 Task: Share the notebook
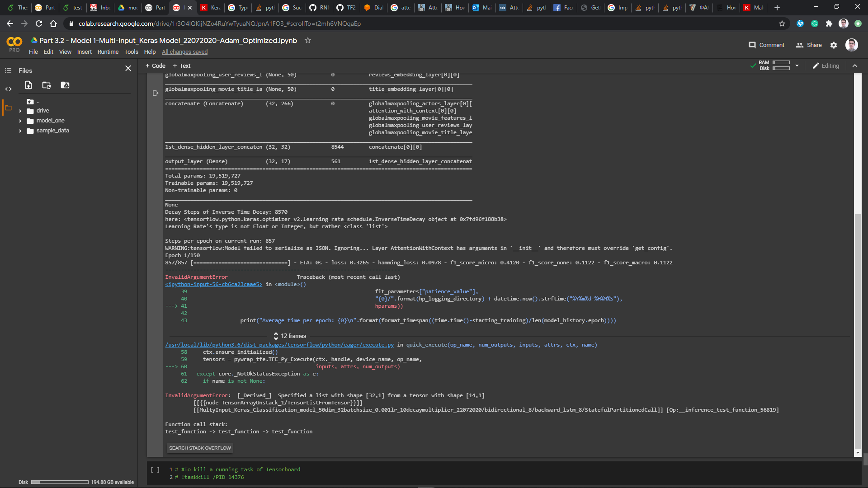tap(809, 45)
